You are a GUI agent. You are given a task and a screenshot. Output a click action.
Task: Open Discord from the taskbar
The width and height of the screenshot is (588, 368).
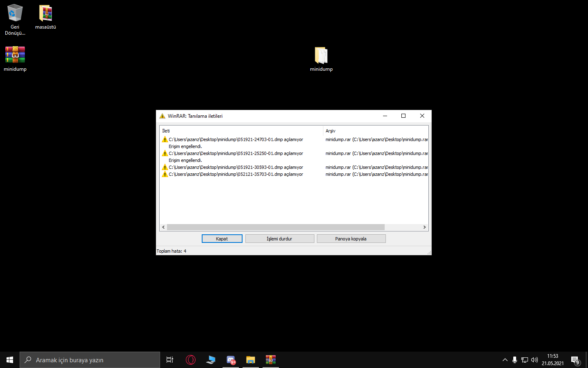(x=231, y=360)
